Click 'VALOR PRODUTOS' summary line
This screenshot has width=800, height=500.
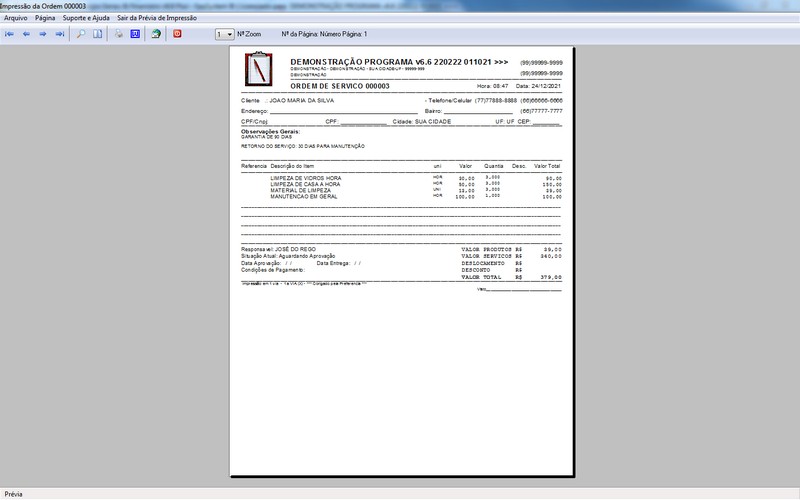511,249
